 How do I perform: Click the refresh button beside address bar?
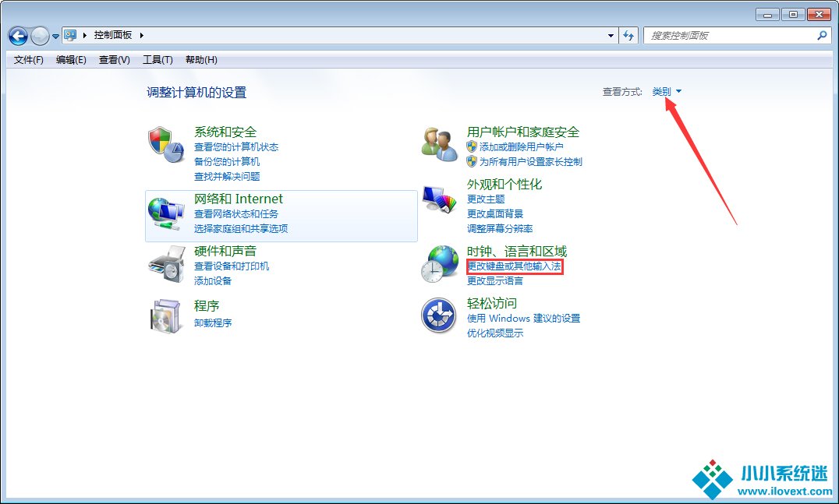[628, 35]
